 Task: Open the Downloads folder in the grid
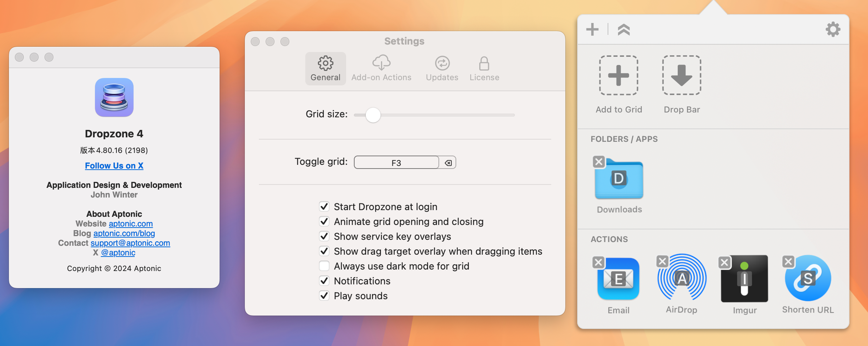619,180
